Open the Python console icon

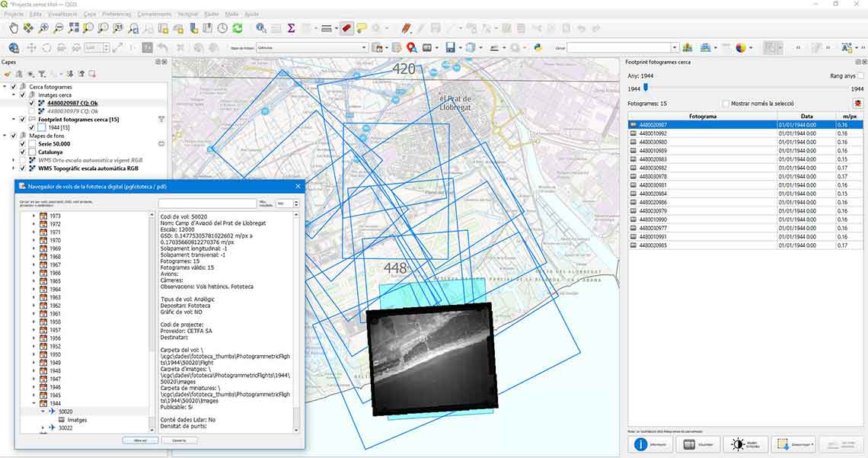[x=538, y=48]
